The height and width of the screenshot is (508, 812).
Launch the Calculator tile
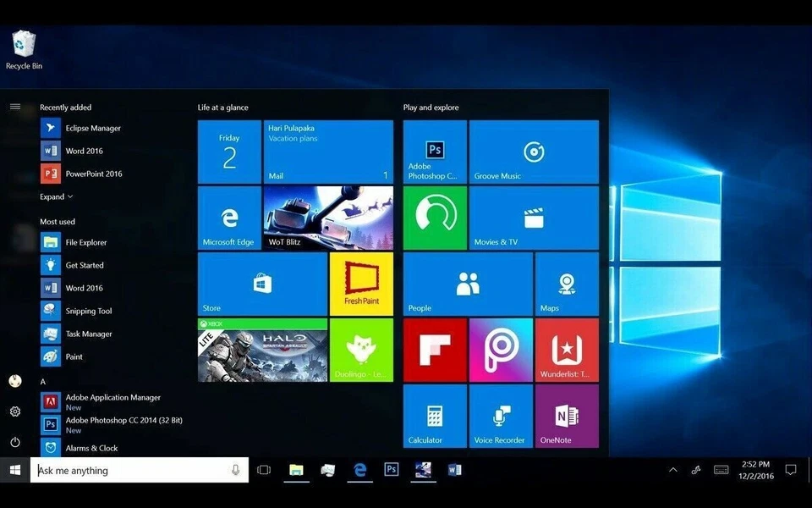pyautogui.click(x=434, y=415)
